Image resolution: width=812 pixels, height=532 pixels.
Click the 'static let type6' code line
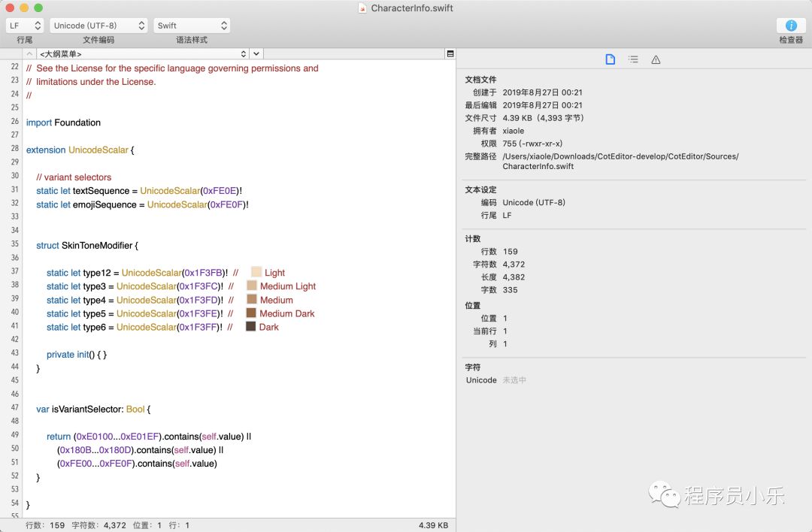(162, 327)
